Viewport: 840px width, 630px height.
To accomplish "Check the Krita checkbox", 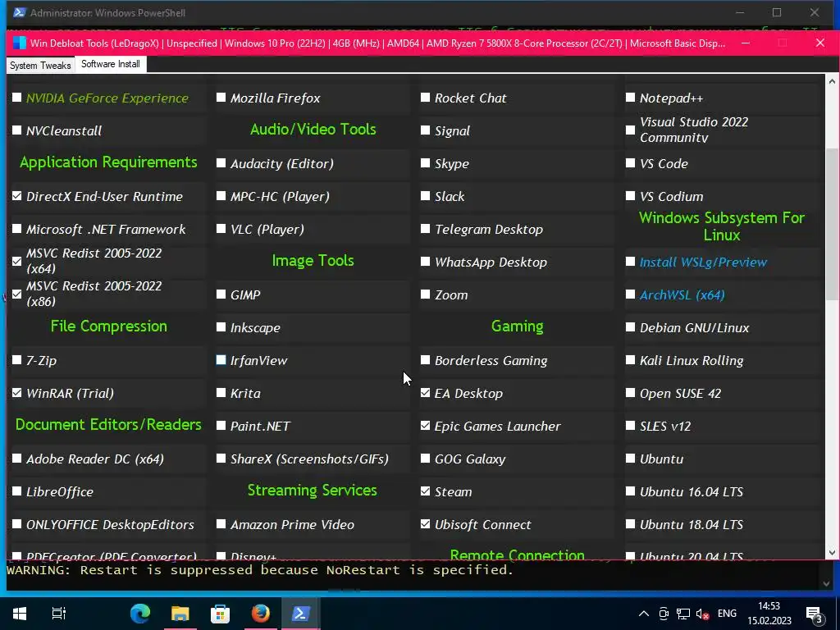I will point(221,393).
